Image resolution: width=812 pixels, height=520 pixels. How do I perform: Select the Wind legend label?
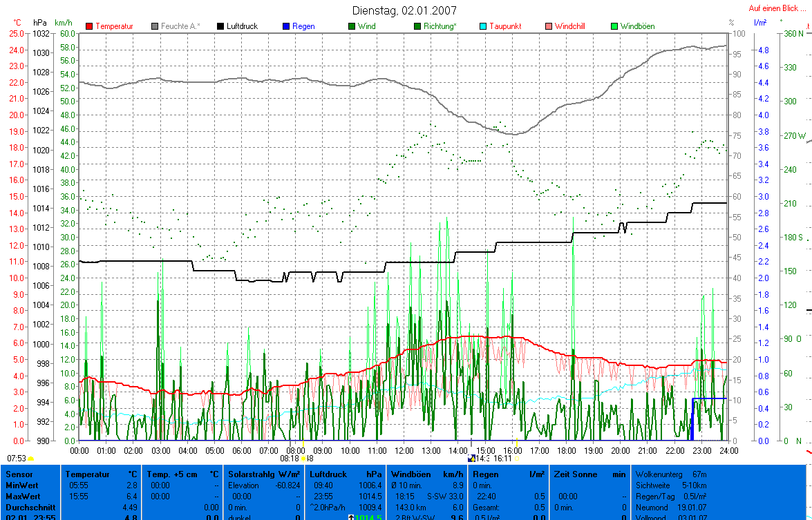tap(368, 26)
